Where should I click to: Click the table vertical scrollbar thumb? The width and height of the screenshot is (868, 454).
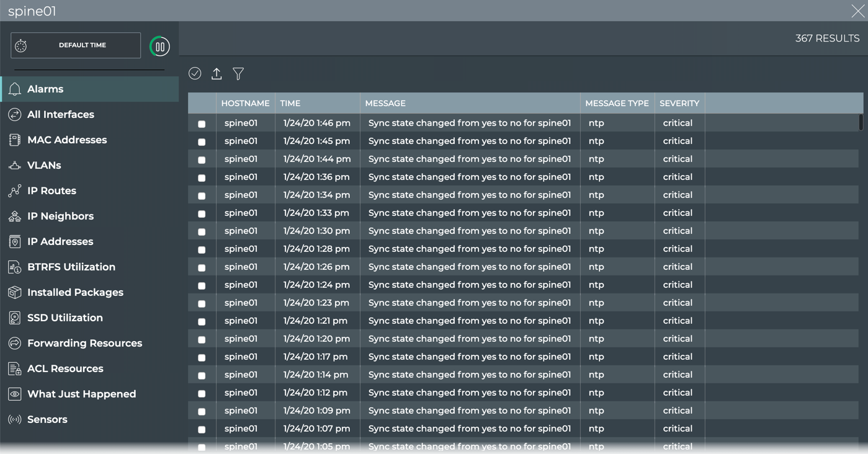pyautogui.click(x=861, y=122)
